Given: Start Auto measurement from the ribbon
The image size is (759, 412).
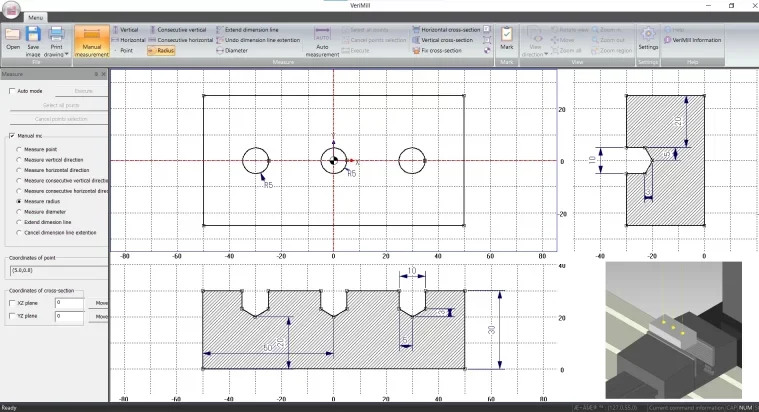Looking at the screenshot, I should pos(322,40).
